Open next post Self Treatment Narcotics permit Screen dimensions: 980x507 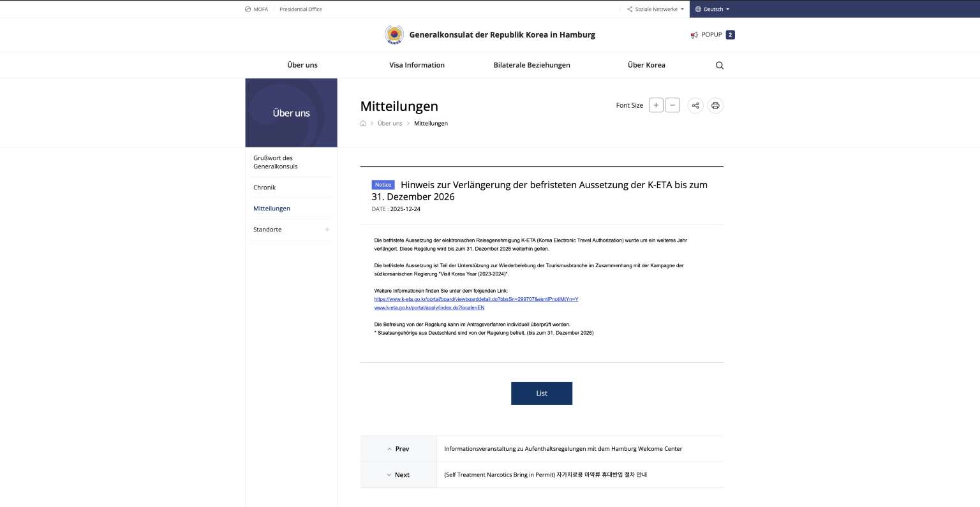pyautogui.click(x=546, y=475)
